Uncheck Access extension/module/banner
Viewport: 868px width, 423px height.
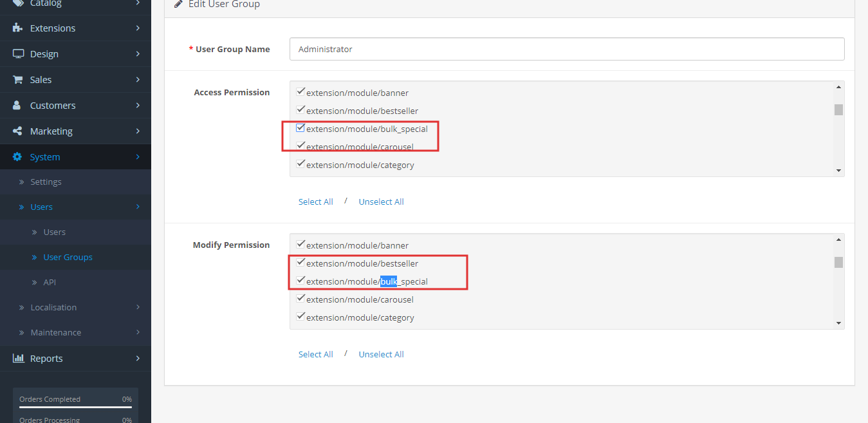(300, 91)
